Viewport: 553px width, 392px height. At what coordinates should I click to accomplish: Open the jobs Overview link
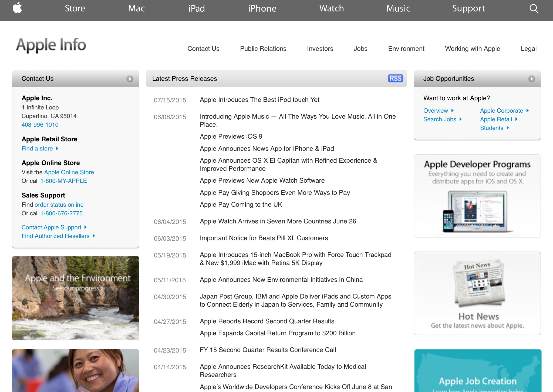439,111
